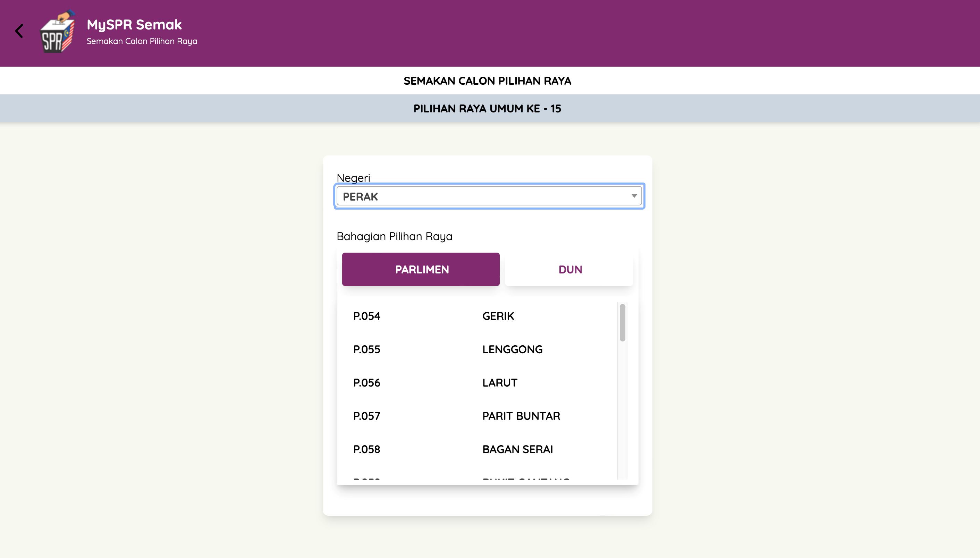
Task: Click the LENGGONG name text
Action: [x=512, y=349]
